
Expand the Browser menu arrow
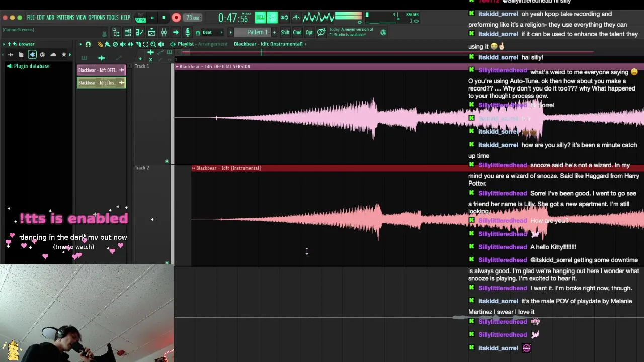click(4, 44)
